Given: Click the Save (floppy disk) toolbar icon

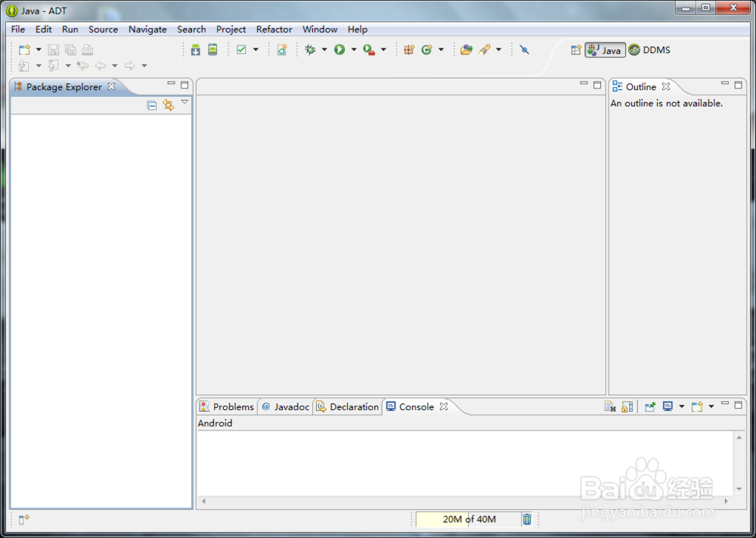Looking at the screenshot, I should [x=53, y=50].
